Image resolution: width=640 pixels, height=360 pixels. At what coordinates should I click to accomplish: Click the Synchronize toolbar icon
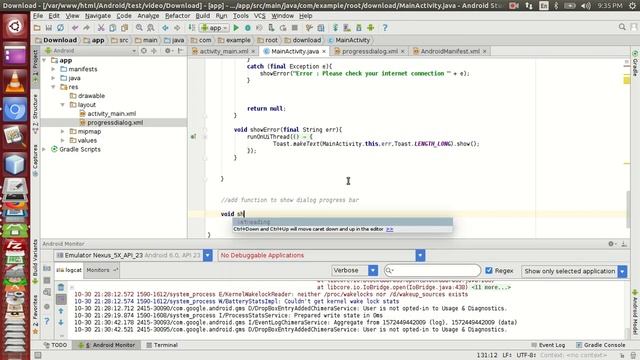point(60,28)
